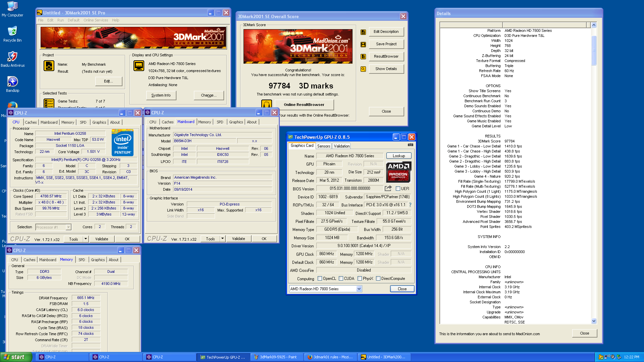Click Save Project button

(x=386, y=44)
